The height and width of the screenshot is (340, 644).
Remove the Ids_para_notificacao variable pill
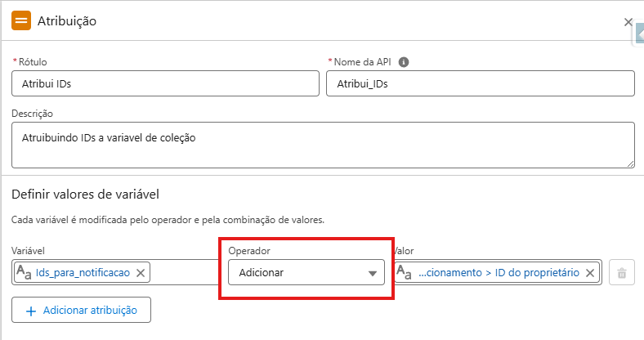(141, 272)
